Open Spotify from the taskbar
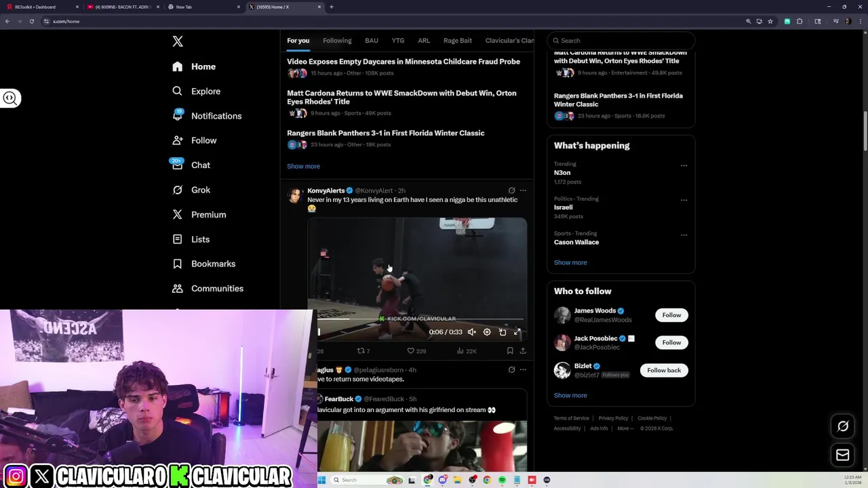Viewport: 868px width, 488px height. click(x=502, y=480)
